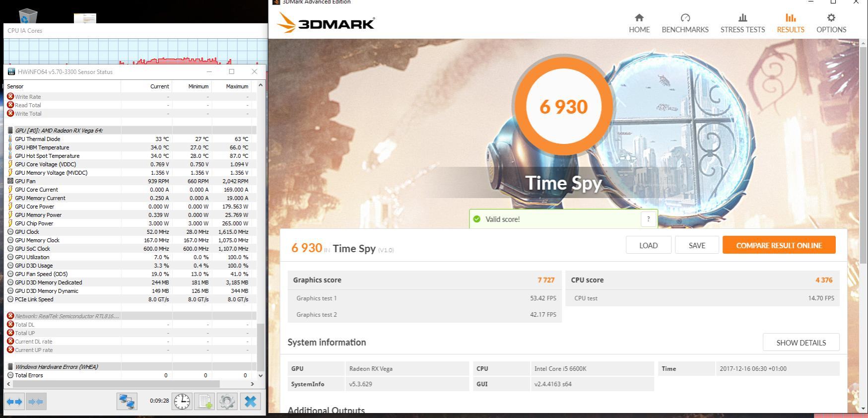
Task: Click the RealTek Network sensor group header
Action: 131,316
